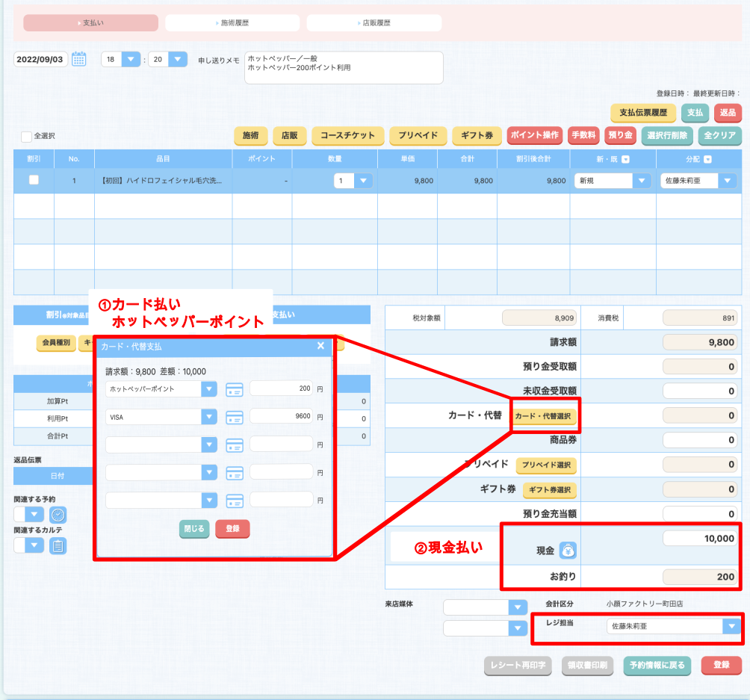Screen dimensions: 750x700
Task: Click the red 返品 button
Action: [x=727, y=113]
